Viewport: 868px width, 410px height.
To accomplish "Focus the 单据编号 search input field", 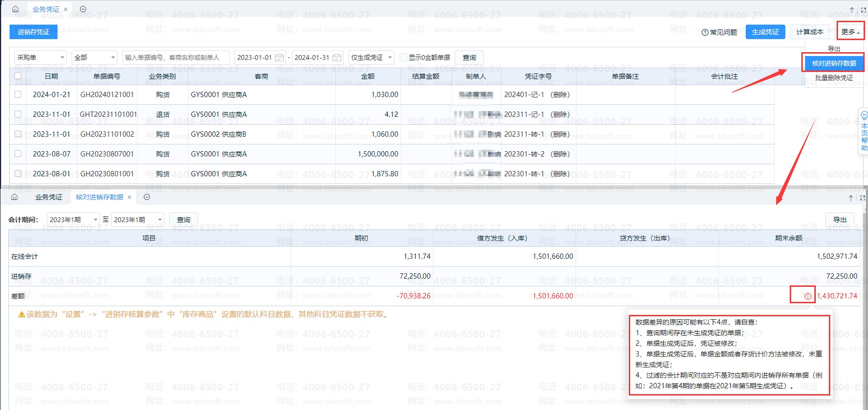I will (176, 57).
